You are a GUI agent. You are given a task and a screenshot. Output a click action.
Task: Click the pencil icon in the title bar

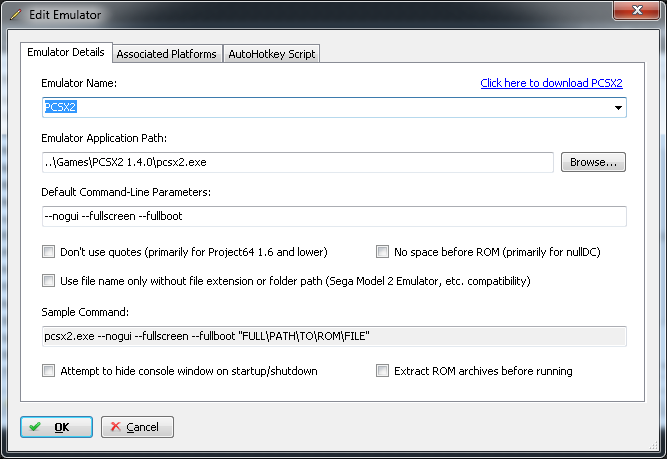point(16,14)
